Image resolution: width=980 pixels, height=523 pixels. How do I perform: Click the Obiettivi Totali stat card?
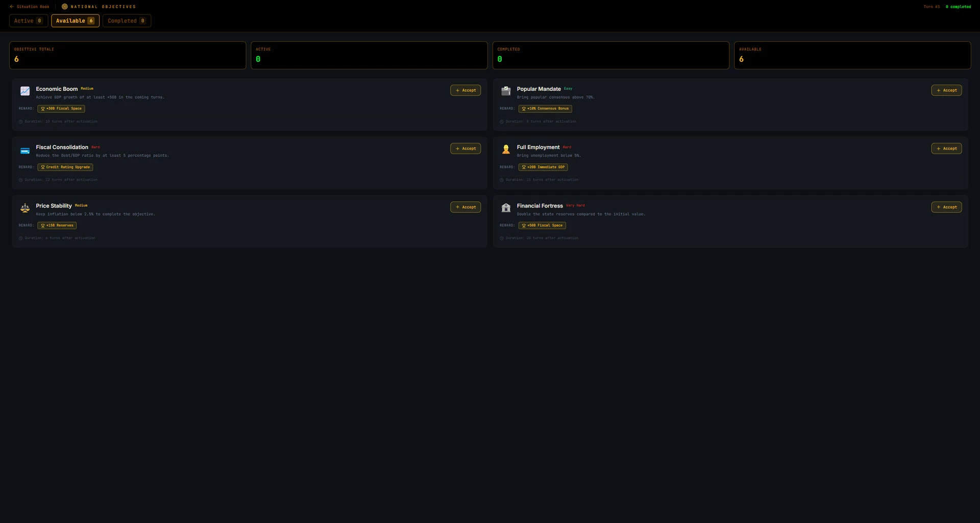coord(128,55)
